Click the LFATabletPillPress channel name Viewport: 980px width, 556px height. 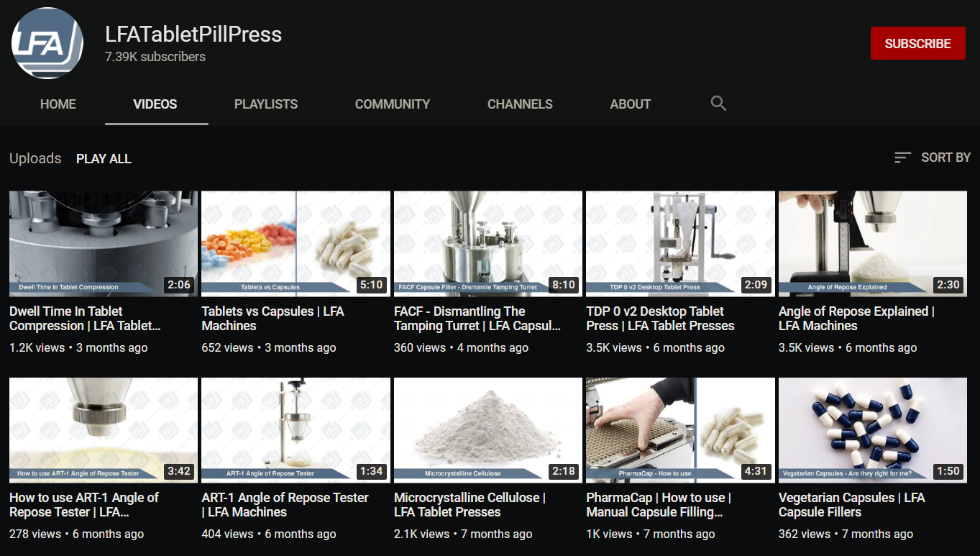(193, 34)
